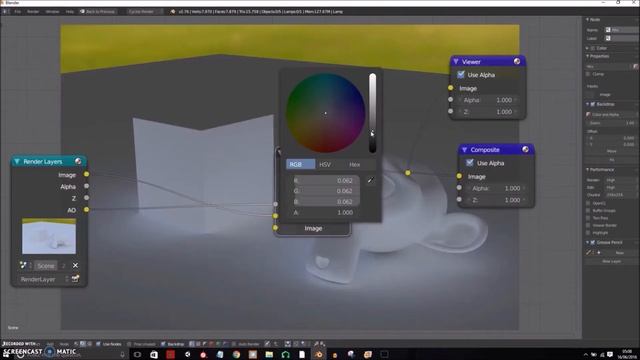Screen dimensions: 640x360
Task: Click the New Layer button in Grease Pencil
Action: [611, 261]
